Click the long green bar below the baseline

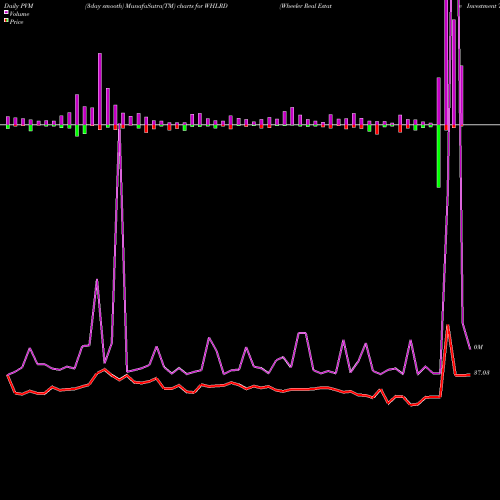click(439, 156)
